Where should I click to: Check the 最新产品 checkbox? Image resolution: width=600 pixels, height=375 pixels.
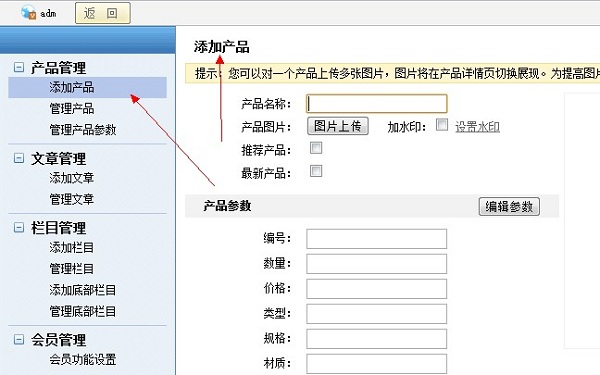pyautogui.click(x=316, y=171)
